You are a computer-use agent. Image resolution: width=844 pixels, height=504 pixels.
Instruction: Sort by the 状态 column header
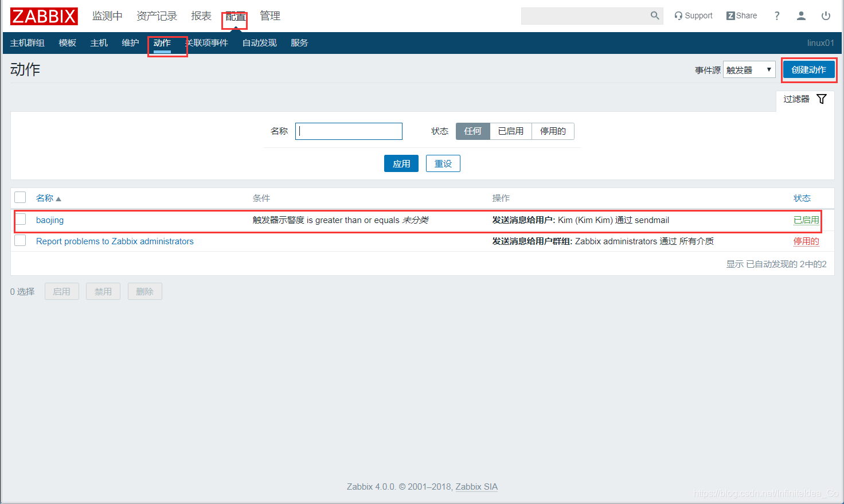[802, 198]
